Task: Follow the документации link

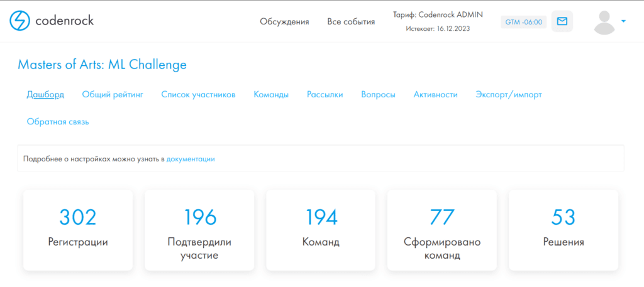Action: (x=191, y=159)
